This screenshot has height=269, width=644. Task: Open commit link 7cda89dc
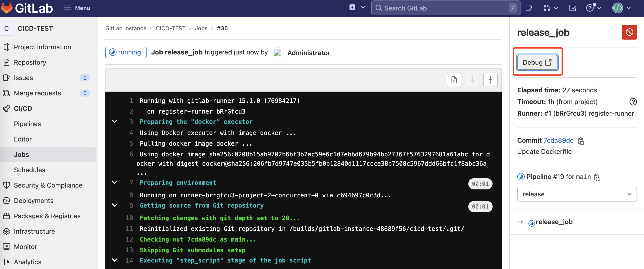tap(558, 140)
